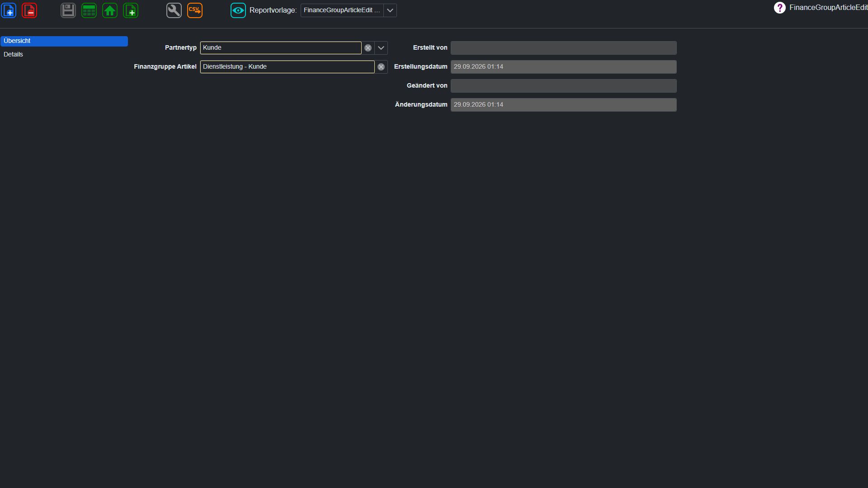Click the orange CSV export icon

point(195,10)
